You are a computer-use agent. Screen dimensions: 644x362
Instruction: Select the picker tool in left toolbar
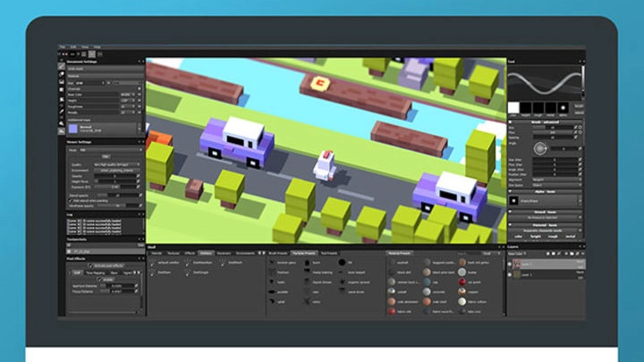[61, 112]
